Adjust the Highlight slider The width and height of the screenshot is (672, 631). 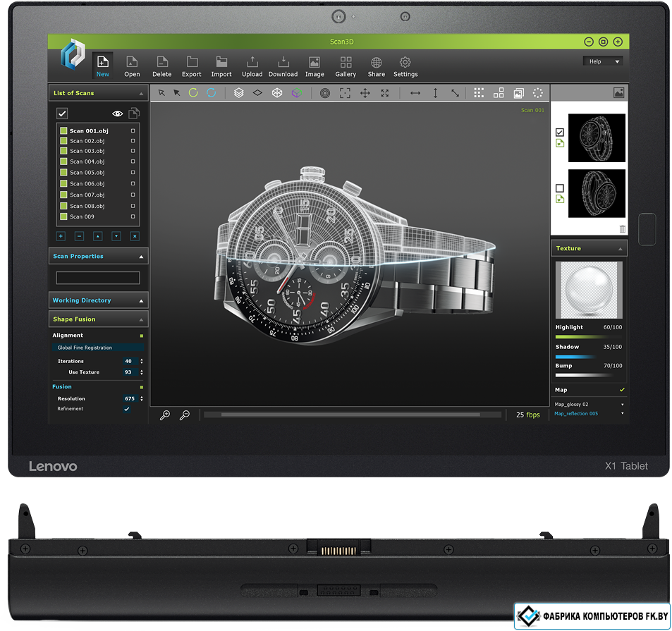click(x=588, y=337)
